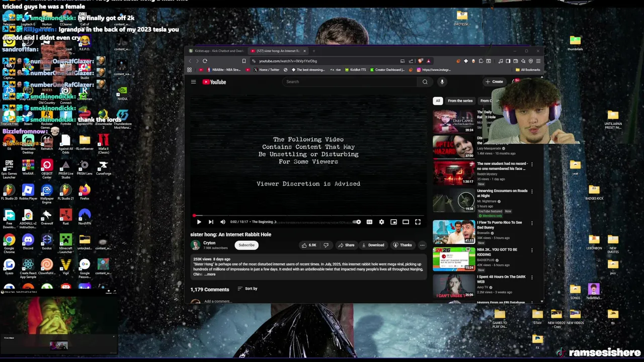Viewport: 644px width, 362px height.
Task: Open options for 'The new student had no record'
Action: (532, 164)
